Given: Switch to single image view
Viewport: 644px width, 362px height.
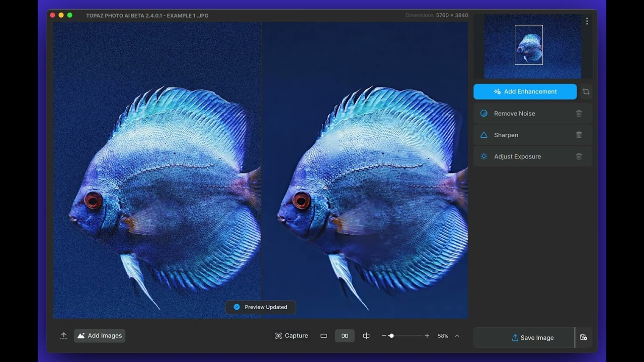Looking at the screenshot, I should pos(324,336).
